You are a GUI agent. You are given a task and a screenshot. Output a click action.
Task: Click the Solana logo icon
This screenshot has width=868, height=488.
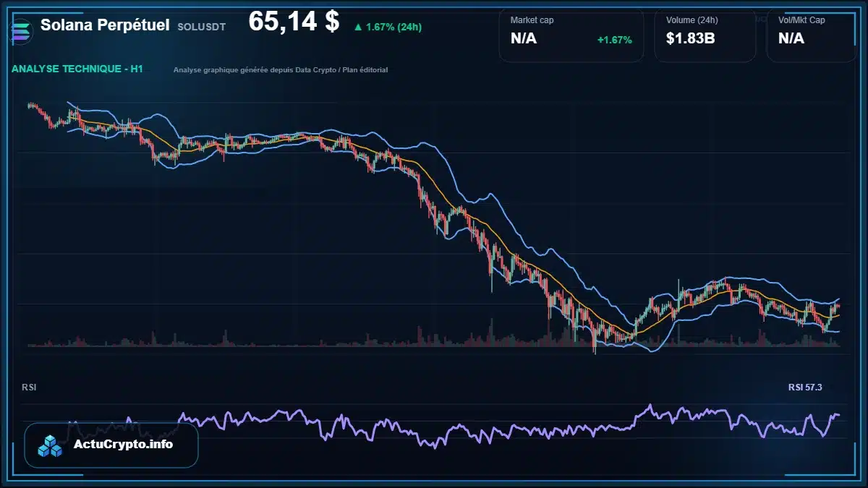click(21, 33)
